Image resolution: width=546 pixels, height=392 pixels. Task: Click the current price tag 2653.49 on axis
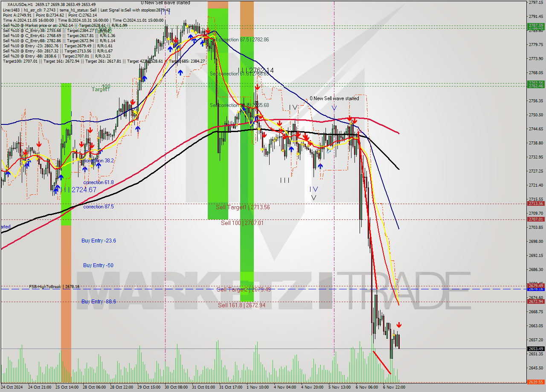[536, 349]
